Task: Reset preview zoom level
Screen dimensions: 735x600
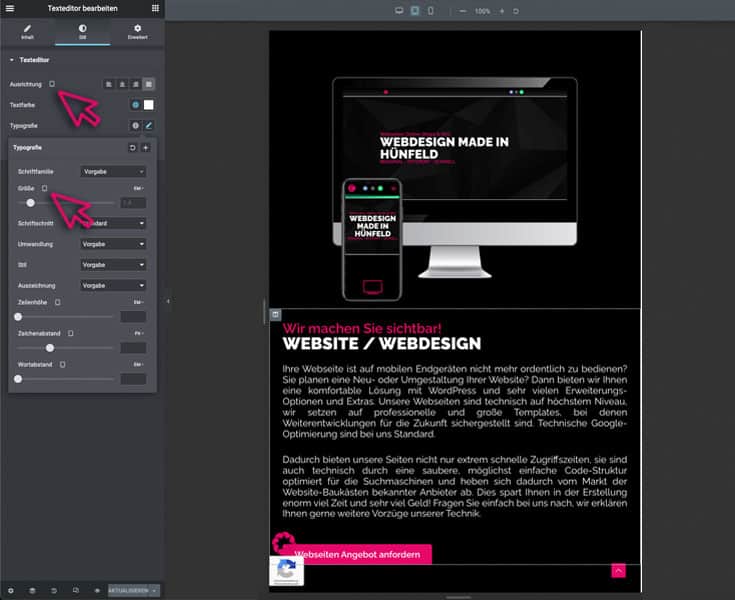Action: pos(516,11)
